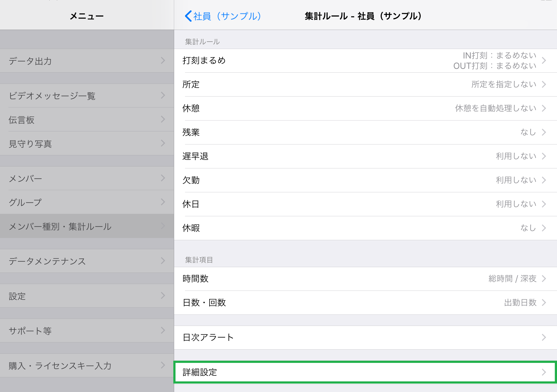The width and height of the screenshot is (557, 392).
Task: Select メンバー in the menu
Action: pos(87,178)
